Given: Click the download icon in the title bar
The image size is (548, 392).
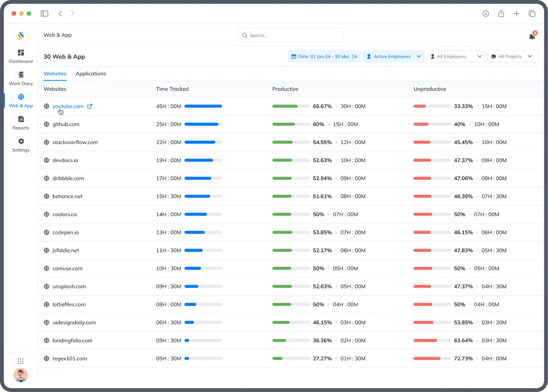Looking at the screenshot, I should pyautogui.click(x=485, y=14).
